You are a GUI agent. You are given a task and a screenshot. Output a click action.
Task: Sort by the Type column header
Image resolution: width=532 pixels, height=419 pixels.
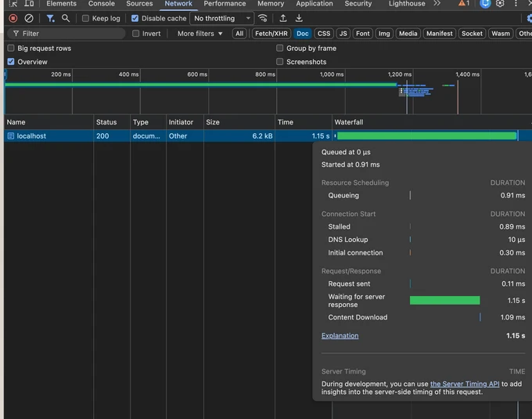coord(149,122)
